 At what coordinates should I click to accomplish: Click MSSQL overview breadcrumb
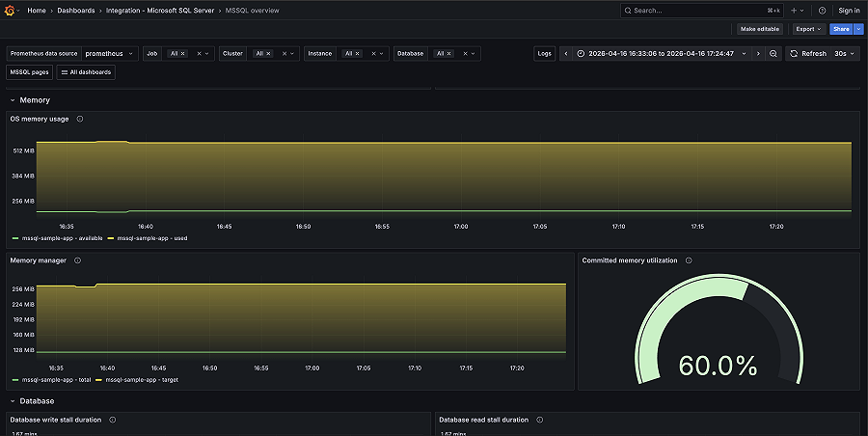[253, 11]
